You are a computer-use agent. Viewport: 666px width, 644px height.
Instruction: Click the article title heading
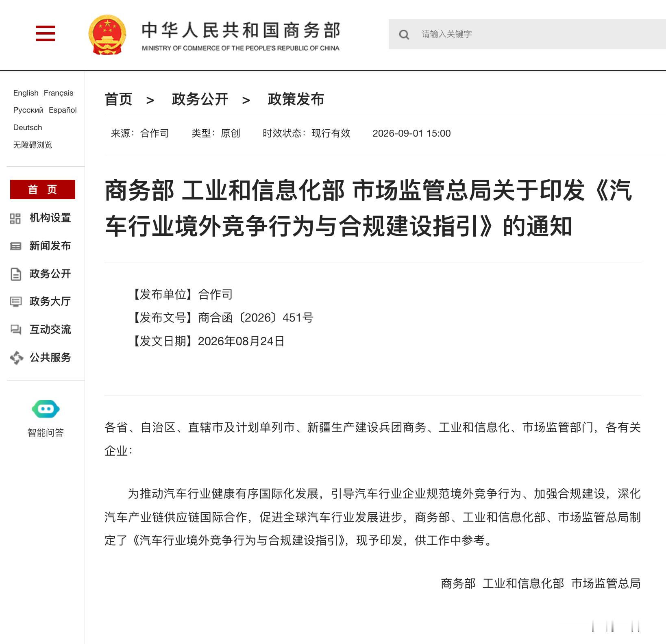[x=368, y=208]
